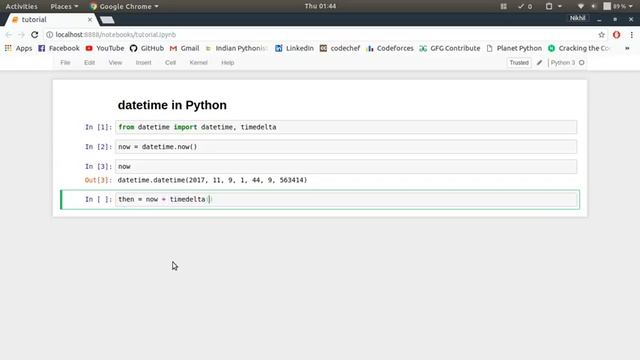Open the Planet Python bookmark

[514, 48]
